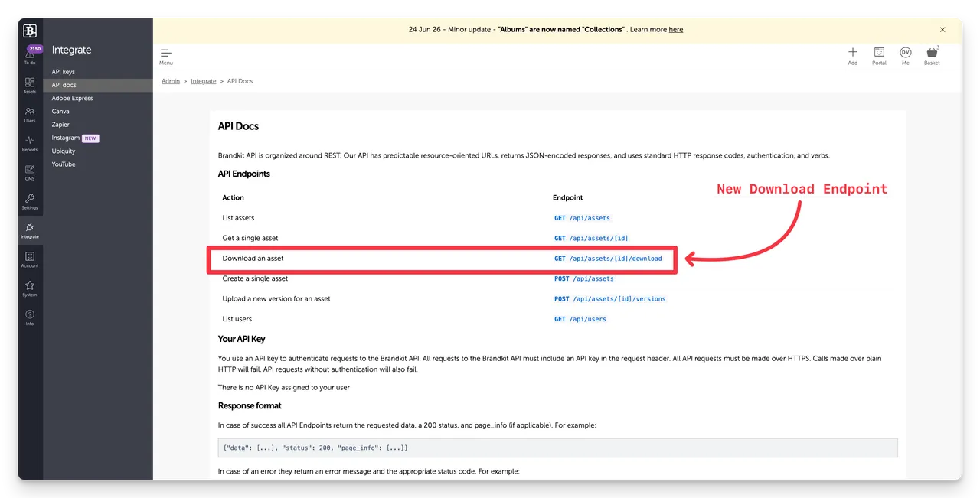The width and height of the screenshot is (980, 498).
Task: Click GET /api/users endpoint text
Action: click(580, 319)
